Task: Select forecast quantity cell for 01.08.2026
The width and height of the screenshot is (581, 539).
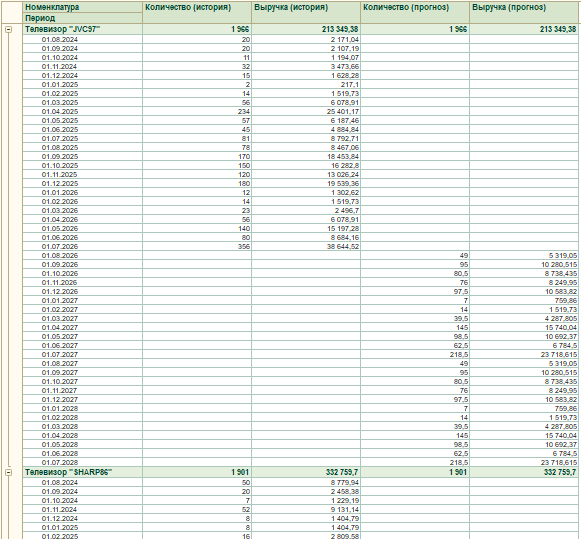Action: pos(415,256)
